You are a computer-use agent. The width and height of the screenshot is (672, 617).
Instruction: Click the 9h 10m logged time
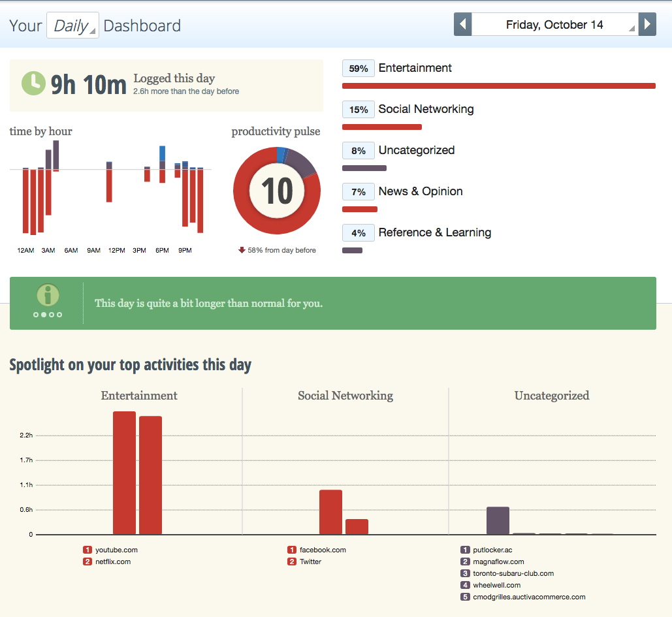point(88,84)
